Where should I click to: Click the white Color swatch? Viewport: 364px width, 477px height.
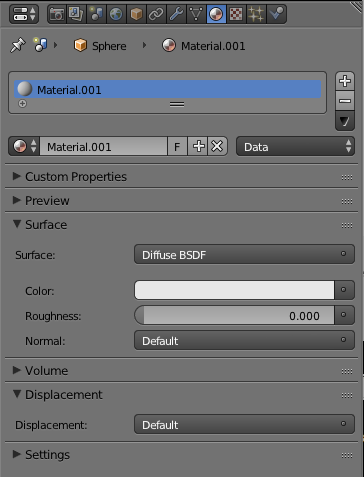click(234, 290)
